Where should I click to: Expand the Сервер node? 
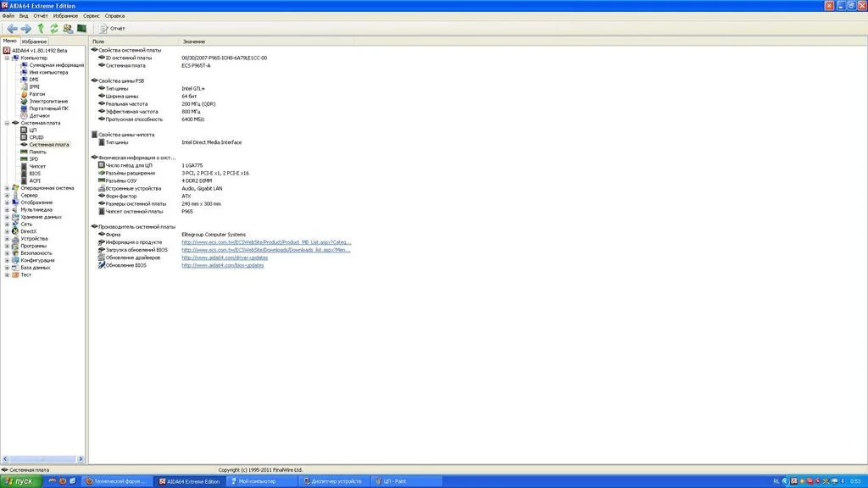pos(7,196)
